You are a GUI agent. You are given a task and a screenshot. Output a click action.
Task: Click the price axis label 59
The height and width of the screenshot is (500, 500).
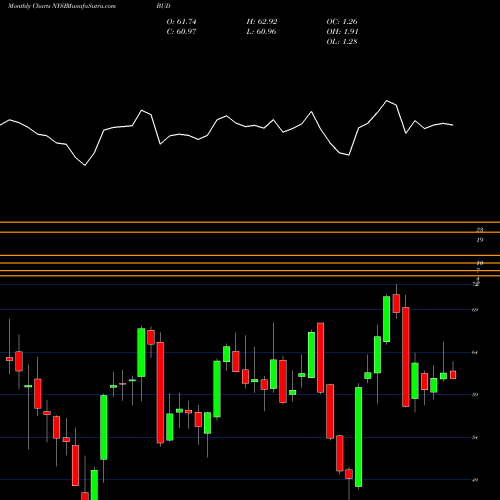point(475,395)
